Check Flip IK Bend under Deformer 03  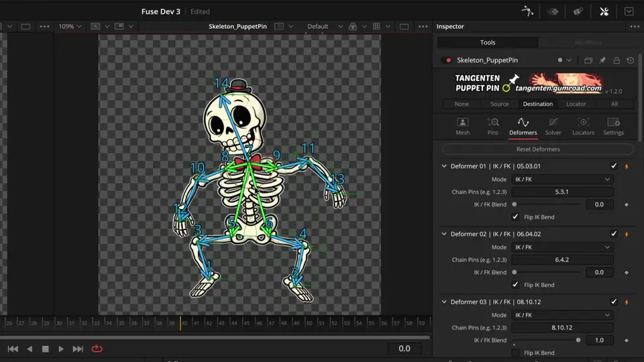[x=515, y=353]
